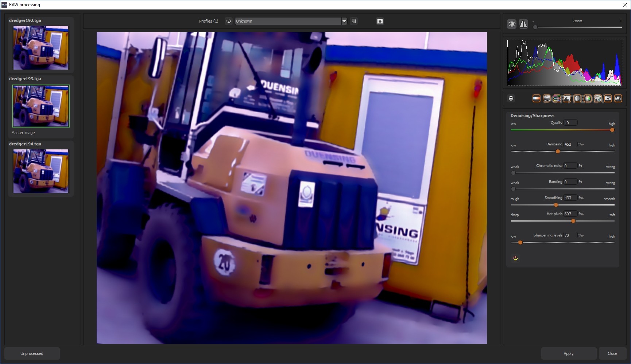This screenshot has height=364, width=631.
Task: Click the histogram display
Action: pos(564,63)
